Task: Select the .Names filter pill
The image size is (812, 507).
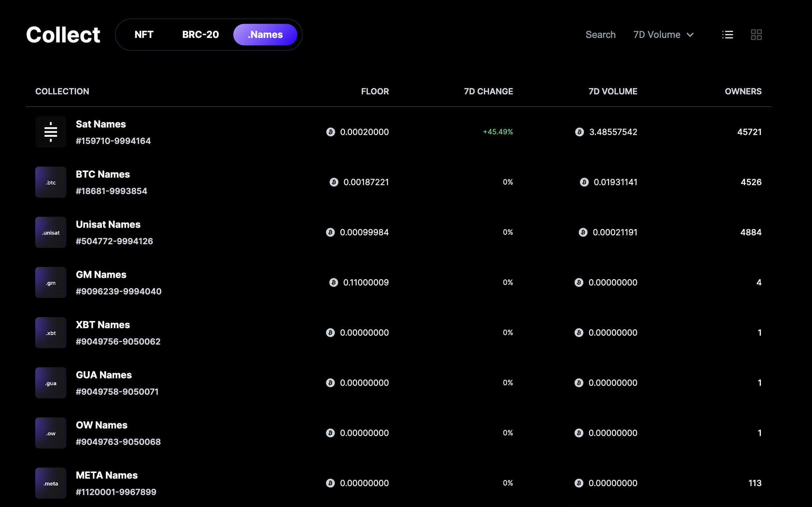Action: point(265,34)
